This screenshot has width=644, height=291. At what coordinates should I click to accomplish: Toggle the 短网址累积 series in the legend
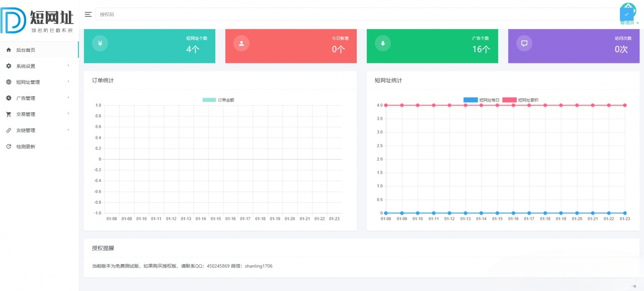point(518,100)
